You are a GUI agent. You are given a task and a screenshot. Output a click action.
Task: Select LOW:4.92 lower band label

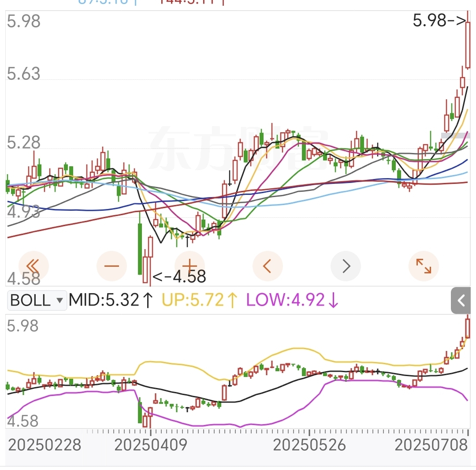pos(292,300)
